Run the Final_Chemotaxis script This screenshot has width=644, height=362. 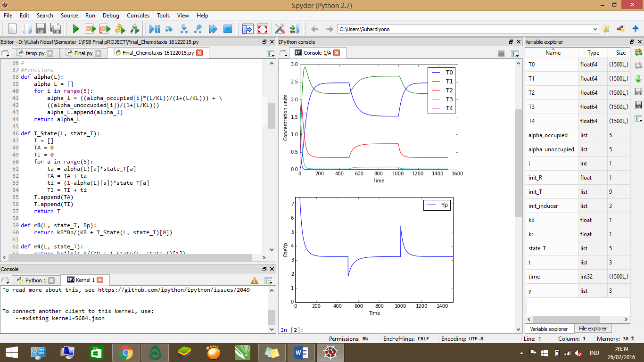[75, 29]
